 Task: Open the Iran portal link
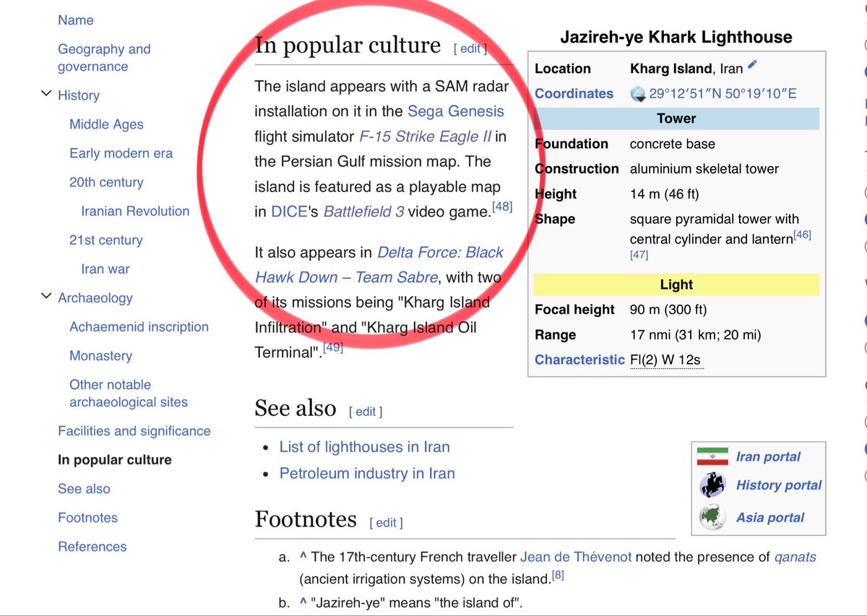pos(768,456)
